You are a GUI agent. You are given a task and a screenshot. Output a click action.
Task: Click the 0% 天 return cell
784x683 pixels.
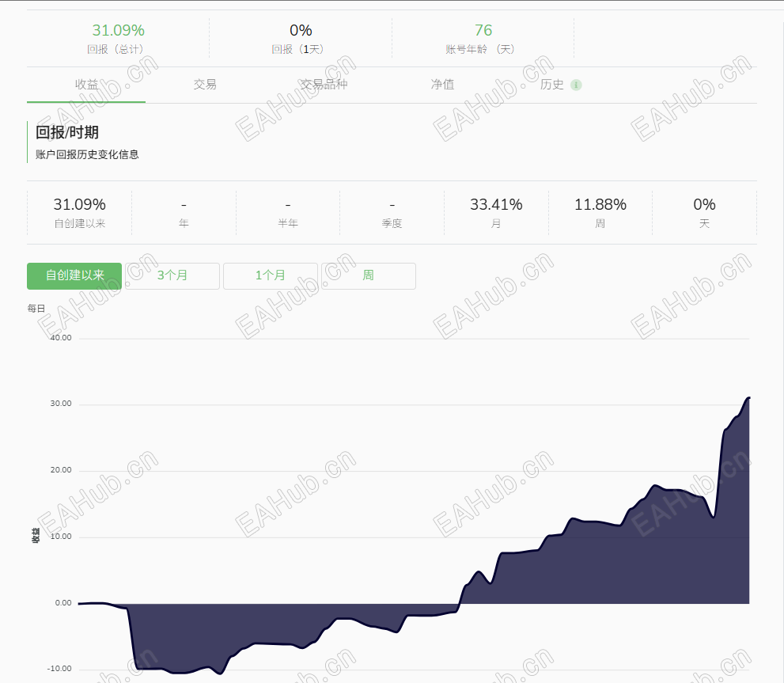[704, 205]
